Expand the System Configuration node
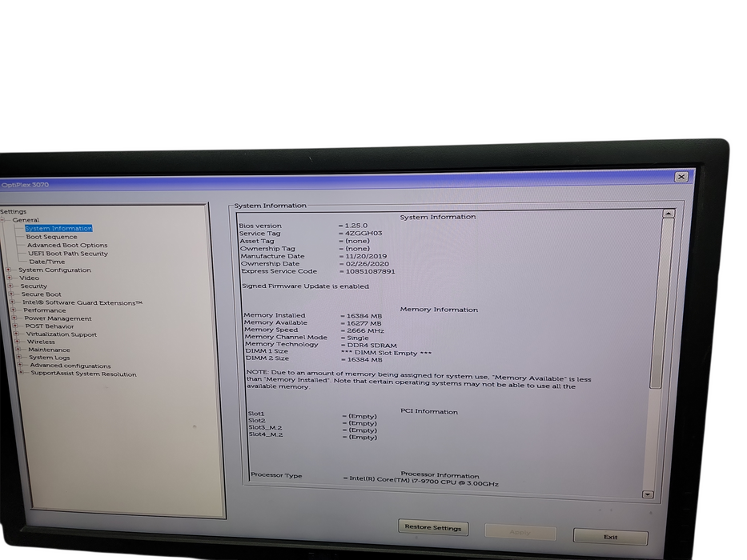 8,270
